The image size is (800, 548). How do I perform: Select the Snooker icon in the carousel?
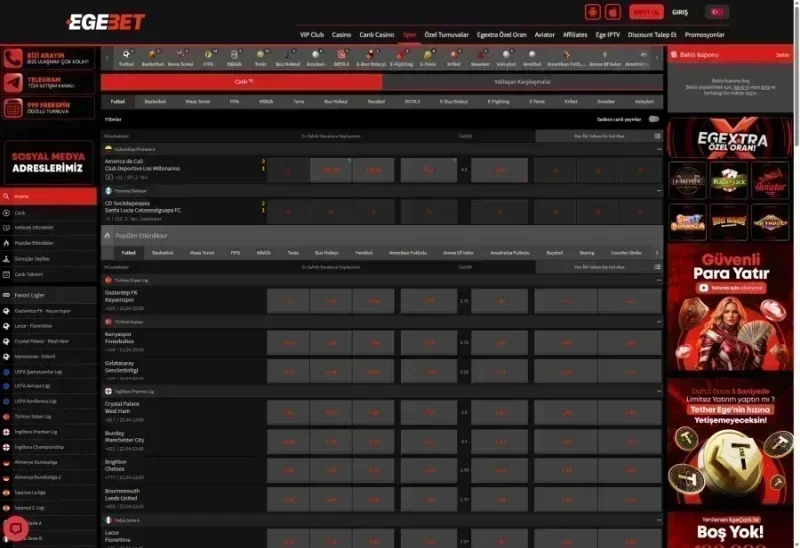pos(480,55)
